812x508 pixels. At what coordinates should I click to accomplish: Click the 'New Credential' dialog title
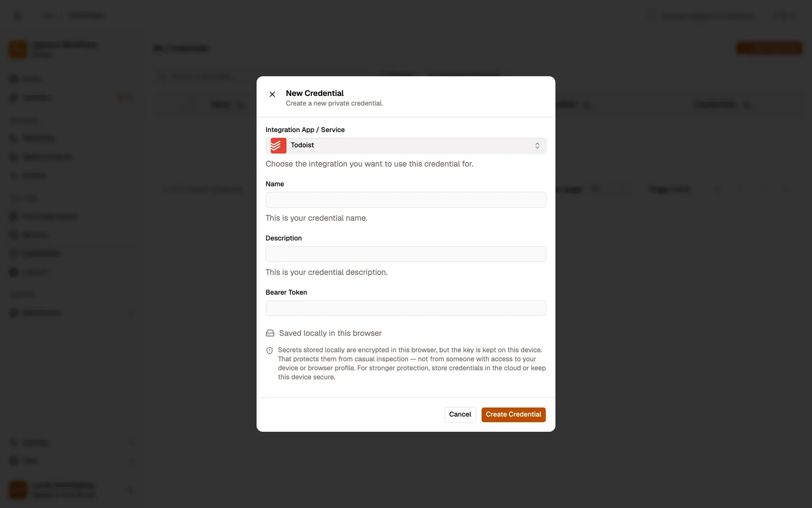pos(315,93)
